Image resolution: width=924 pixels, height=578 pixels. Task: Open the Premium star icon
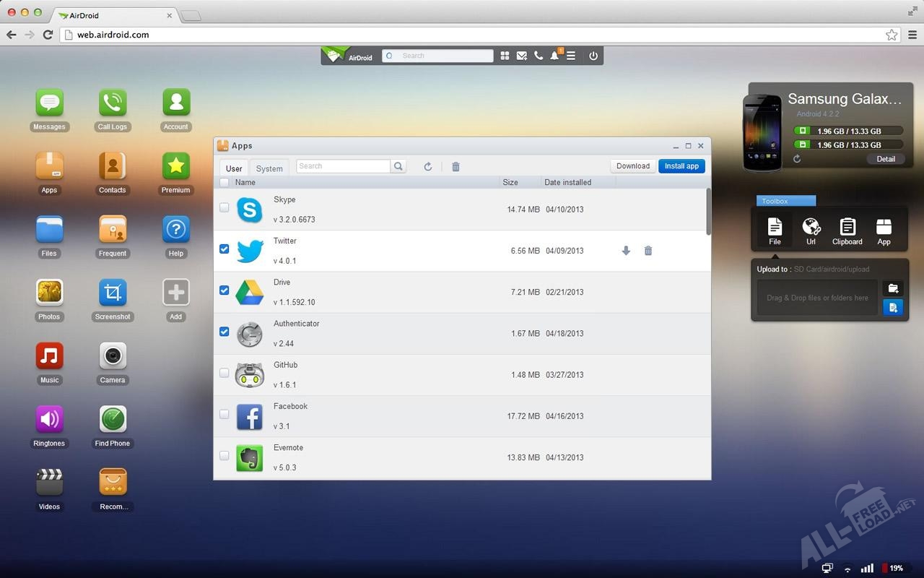click(175, 167)
